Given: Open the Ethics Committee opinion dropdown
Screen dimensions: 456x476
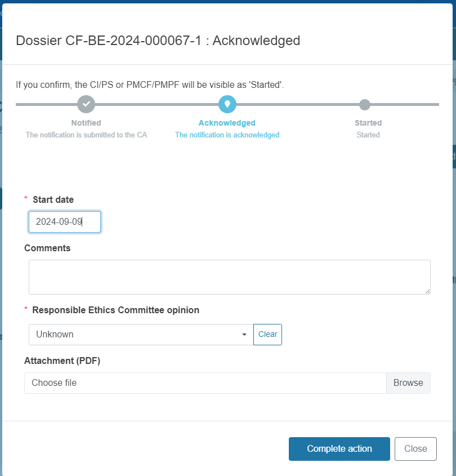Looking at the screenshot, I should click(x=141, y=335).
